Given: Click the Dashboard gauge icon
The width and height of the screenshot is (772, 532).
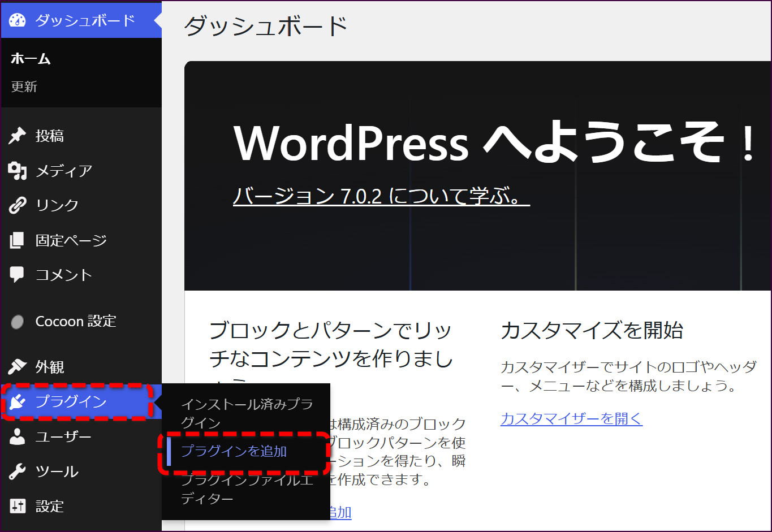Looking at the screenshot, I should coord(18,20).
